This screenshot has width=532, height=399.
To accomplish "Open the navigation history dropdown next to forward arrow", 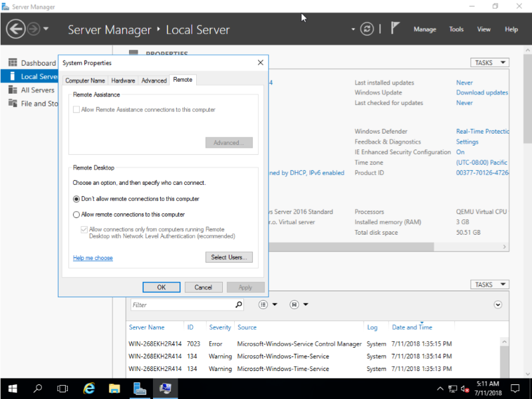I will pyautogui.click(x=46, y=29).
